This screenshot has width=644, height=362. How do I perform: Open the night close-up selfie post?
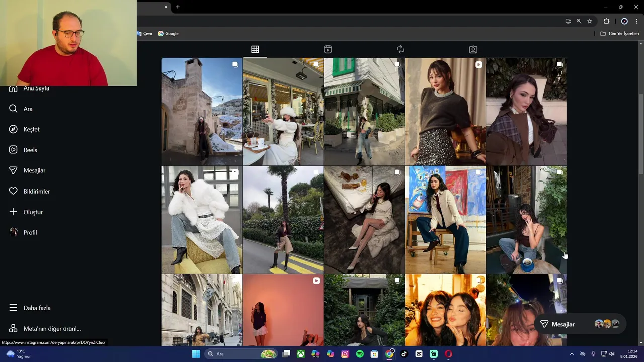pyautogui.click(x=526, y=310)
